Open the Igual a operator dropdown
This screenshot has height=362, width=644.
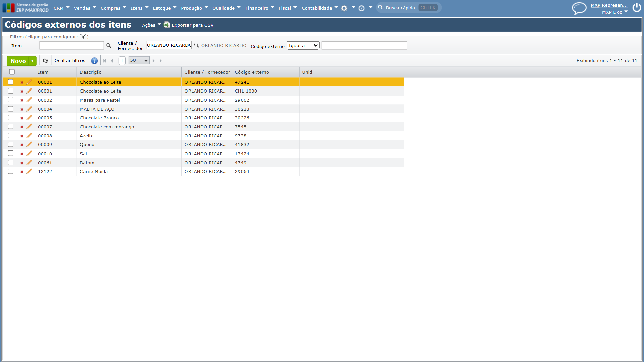pyautogui.click(x=303, y=45)
